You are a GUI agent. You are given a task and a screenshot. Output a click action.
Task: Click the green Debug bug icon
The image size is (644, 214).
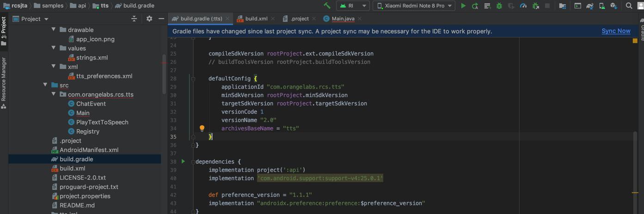coord(499,6)
